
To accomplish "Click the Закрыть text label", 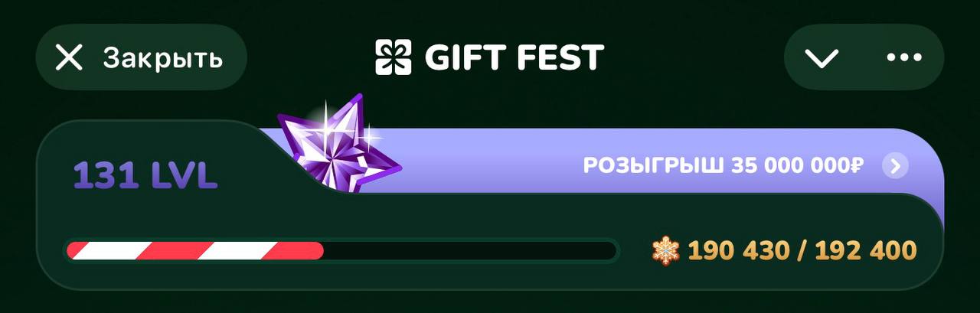I will 163,58.
